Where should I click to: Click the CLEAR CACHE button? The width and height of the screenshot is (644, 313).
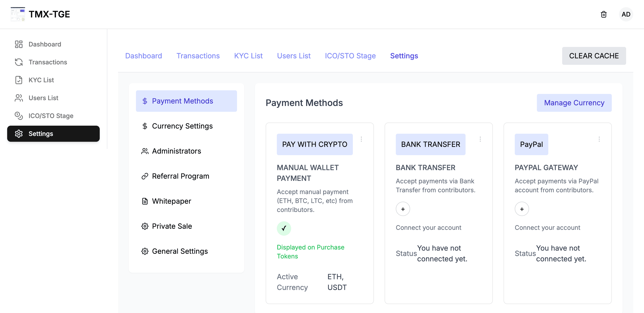tap(594, 56)
